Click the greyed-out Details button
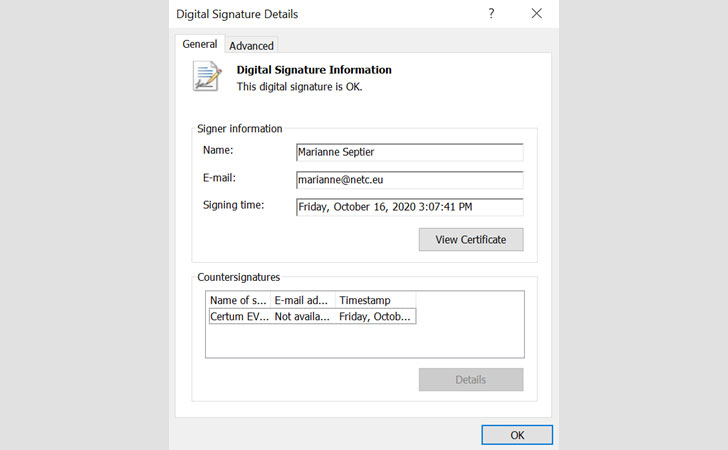Viewport: 728px width, 450px height. (x=470, y=379)
